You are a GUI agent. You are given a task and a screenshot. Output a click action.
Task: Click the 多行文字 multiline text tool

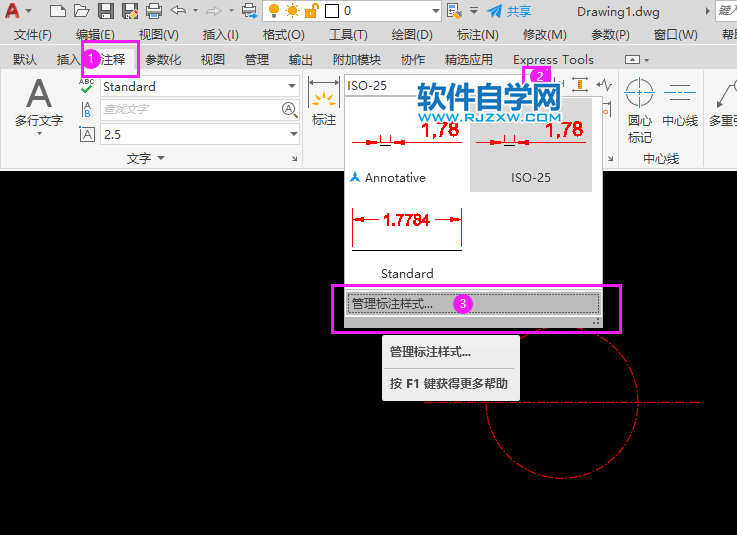click(x=39, y=106)
